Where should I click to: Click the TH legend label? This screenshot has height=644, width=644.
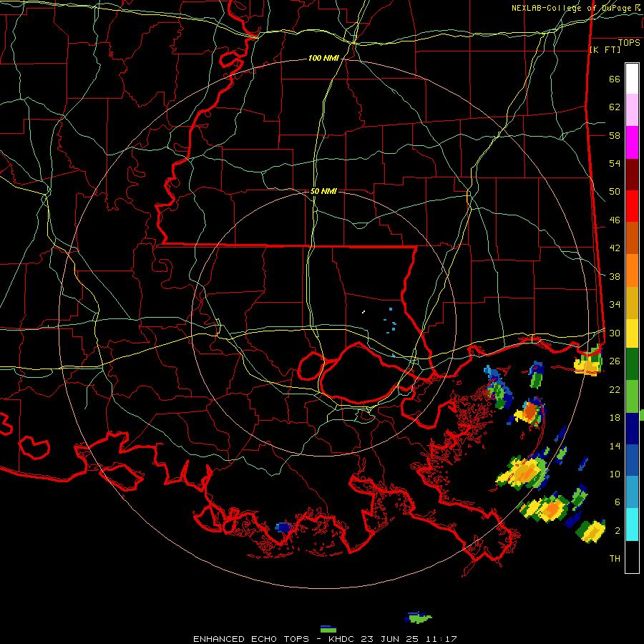[x=615, y=559]
